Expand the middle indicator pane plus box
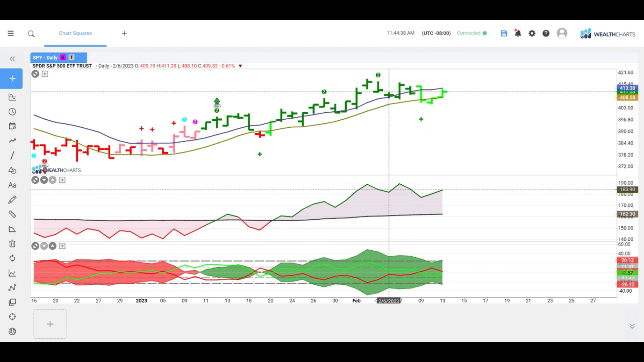This screenshot has height=362, width=644. [62, 180]
